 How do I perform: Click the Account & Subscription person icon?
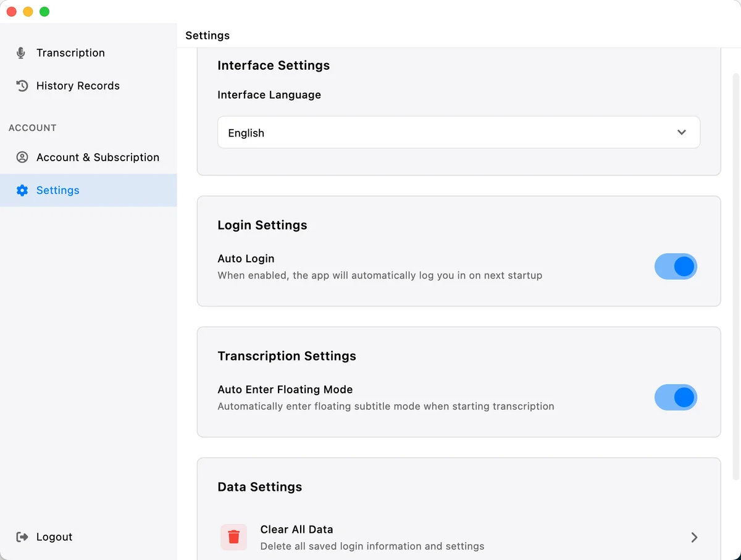pyautogui.click(x=21, y=157)
